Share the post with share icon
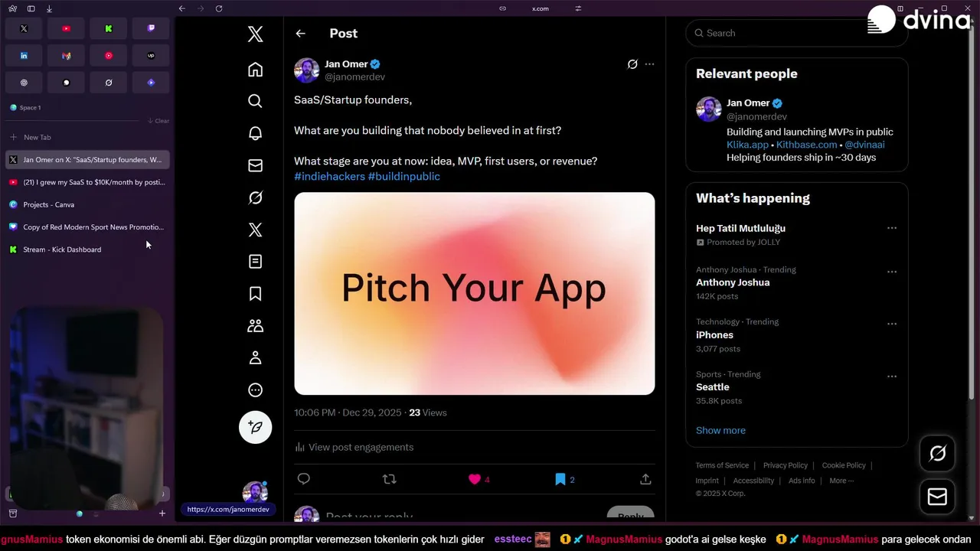This screenshot has width=980, height=551. pyautogui.click(x=645, y=479)
